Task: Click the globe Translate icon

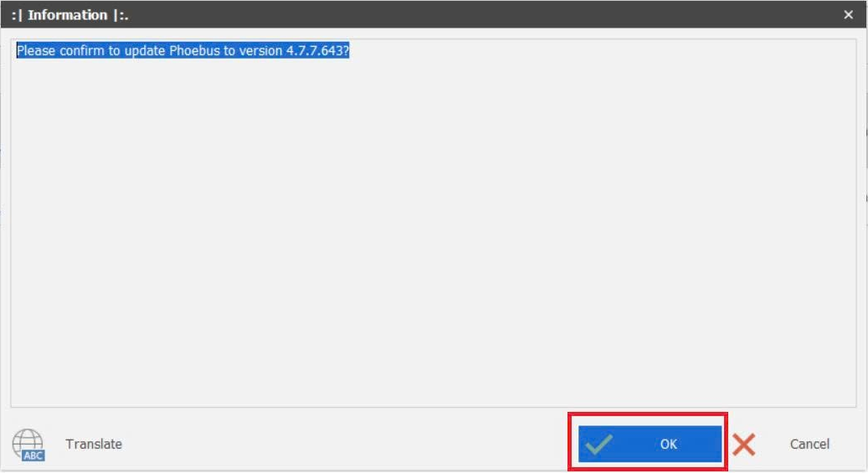Action: pyautogui.click(x=28, y=445)
